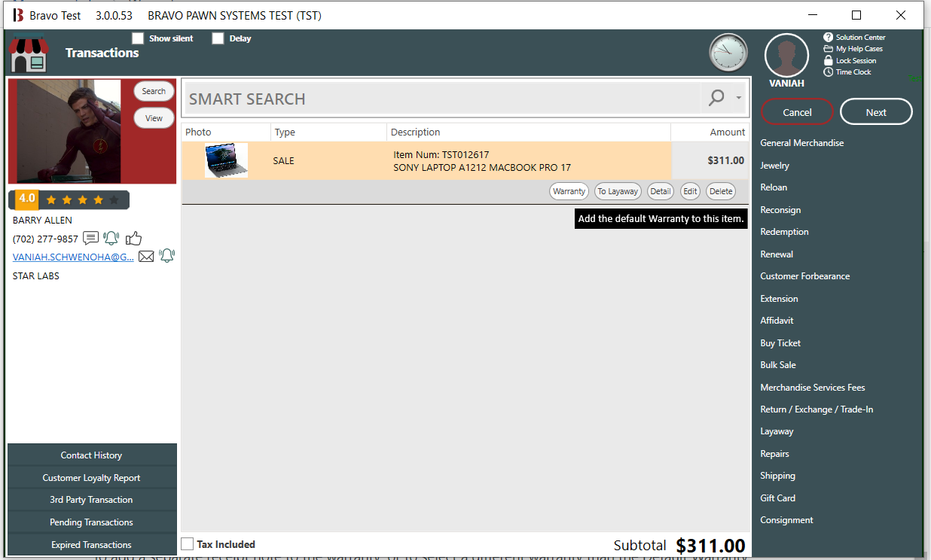Expand the Smart Search dropdown arrow
The height and width of the screenshot is (560, 931).
[x=739, y=99]
